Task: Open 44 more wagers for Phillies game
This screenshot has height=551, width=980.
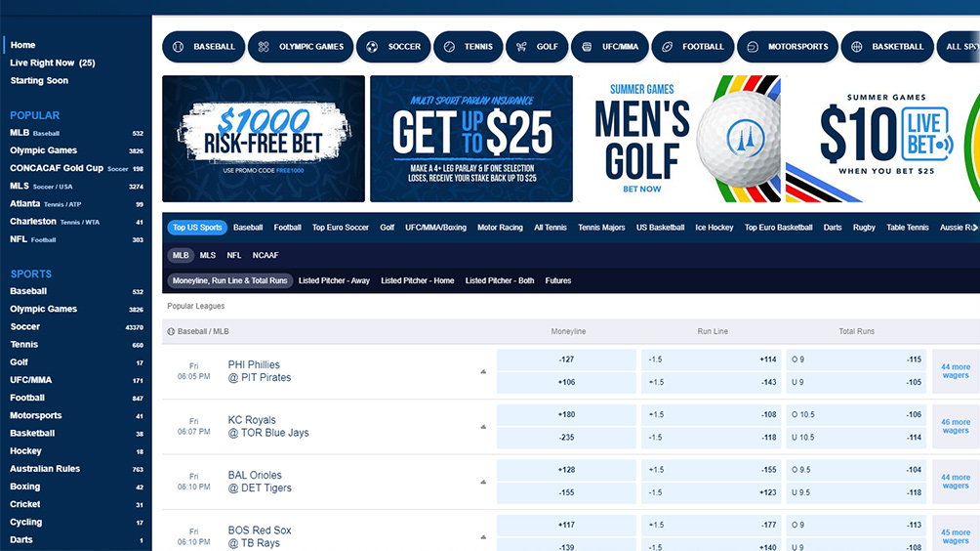Action: coord(956,371)
